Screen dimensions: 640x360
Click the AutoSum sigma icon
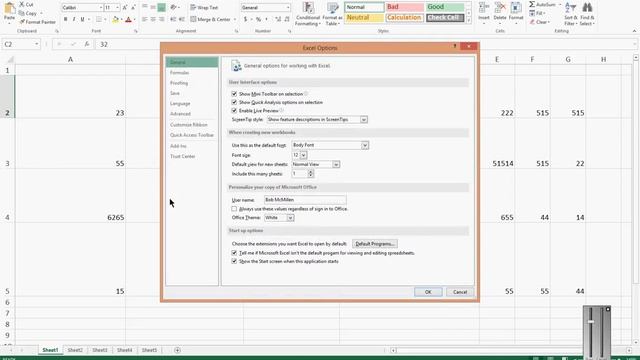coord(532,4)
